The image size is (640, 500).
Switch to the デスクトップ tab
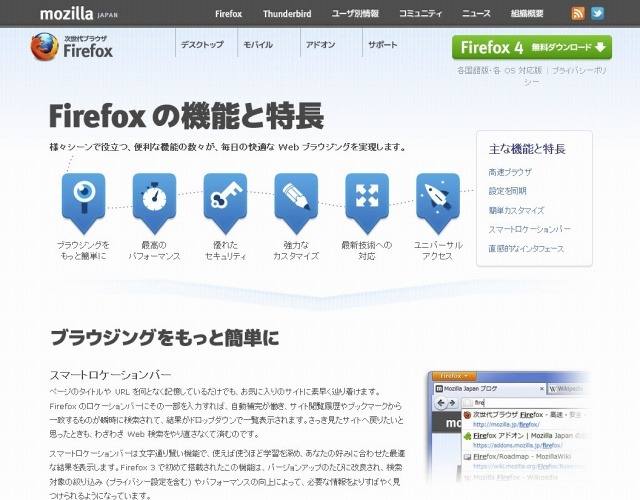coord(202,44)
